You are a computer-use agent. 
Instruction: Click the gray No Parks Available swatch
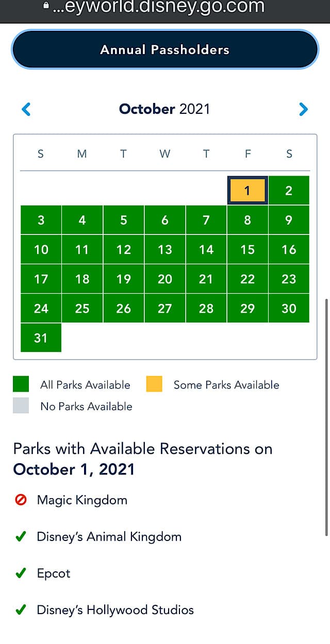pyautogui.click(x=21, y=406)
